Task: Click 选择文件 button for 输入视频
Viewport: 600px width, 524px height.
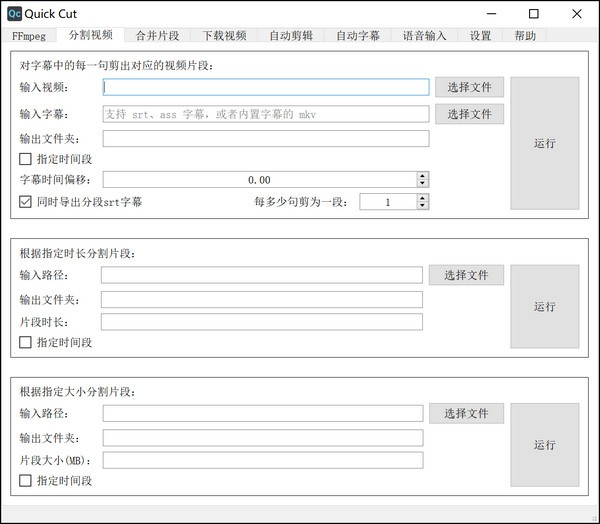Action: (469, 87)
